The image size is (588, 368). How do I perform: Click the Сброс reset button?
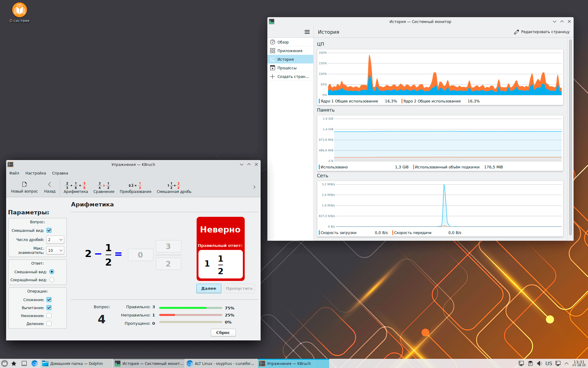pyautogui.click(x=223, y=332)
